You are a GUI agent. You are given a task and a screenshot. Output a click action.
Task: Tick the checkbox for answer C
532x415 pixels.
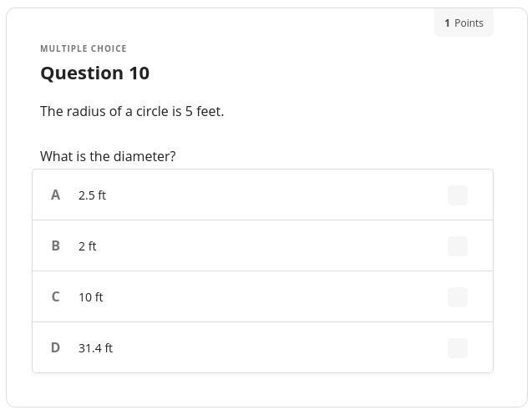(x=457, y=297)
